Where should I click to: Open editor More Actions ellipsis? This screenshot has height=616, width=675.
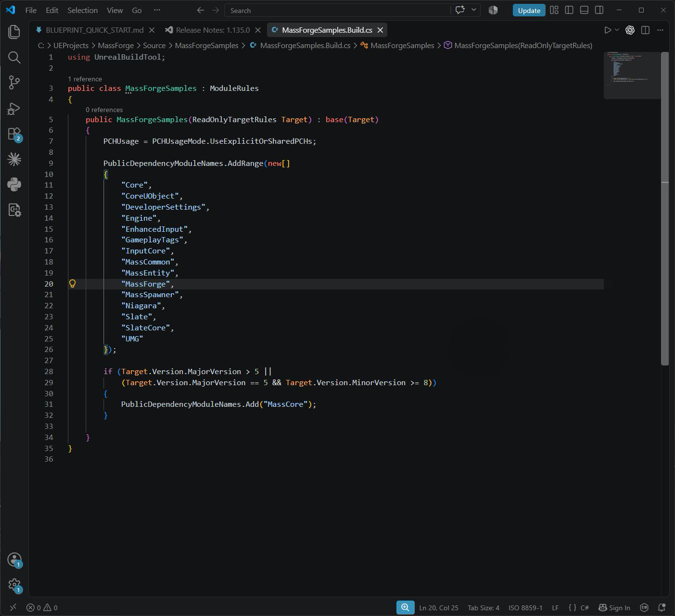click(660, 30)
